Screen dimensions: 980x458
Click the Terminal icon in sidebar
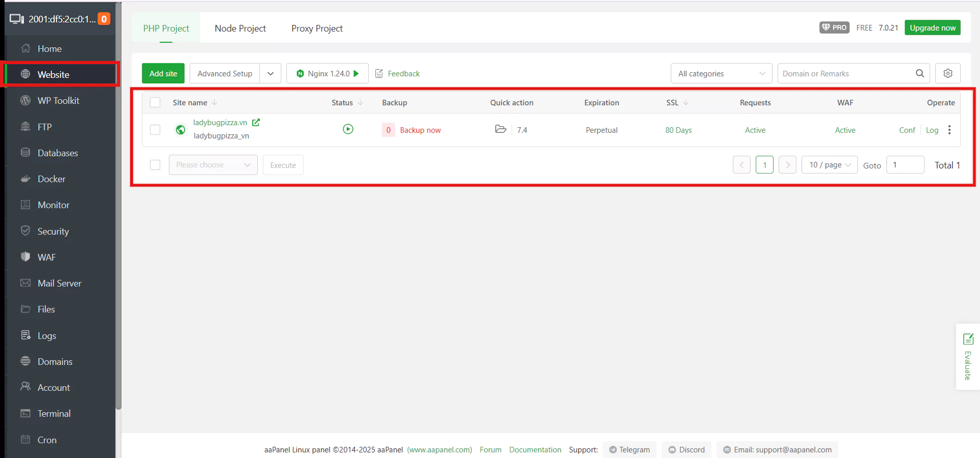pos(25,413)
